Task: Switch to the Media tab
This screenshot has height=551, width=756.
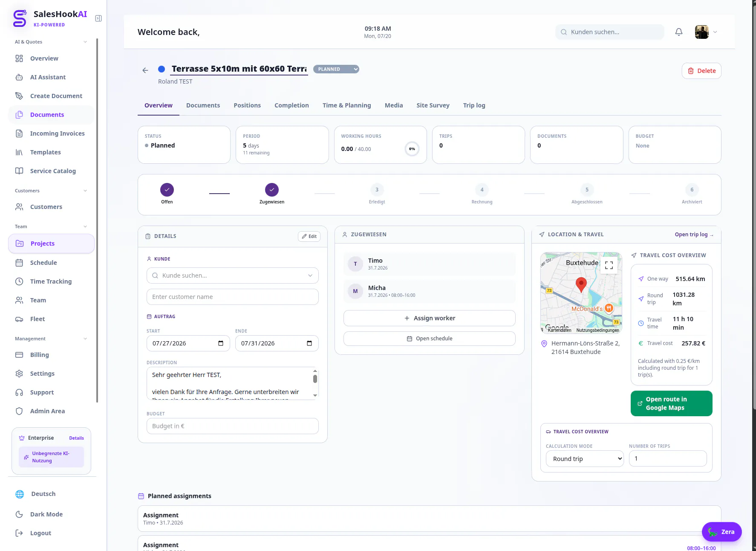Action: pos(394,105)
